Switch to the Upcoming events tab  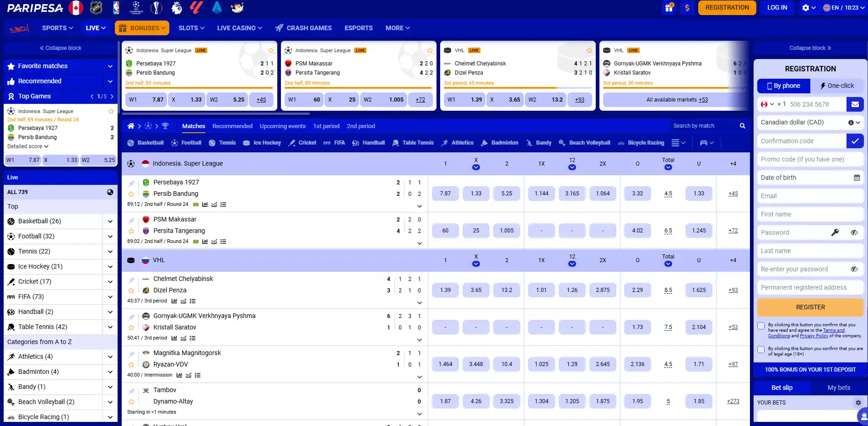283,126
